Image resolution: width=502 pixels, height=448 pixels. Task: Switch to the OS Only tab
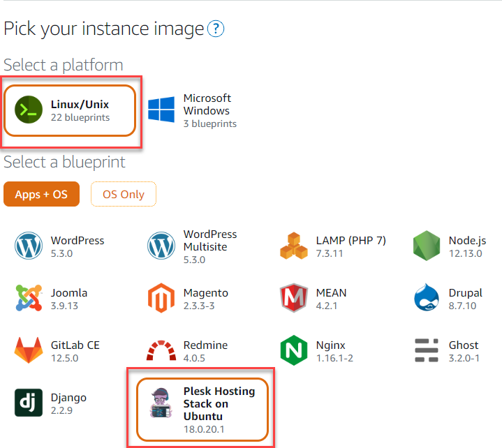point(124,194)
